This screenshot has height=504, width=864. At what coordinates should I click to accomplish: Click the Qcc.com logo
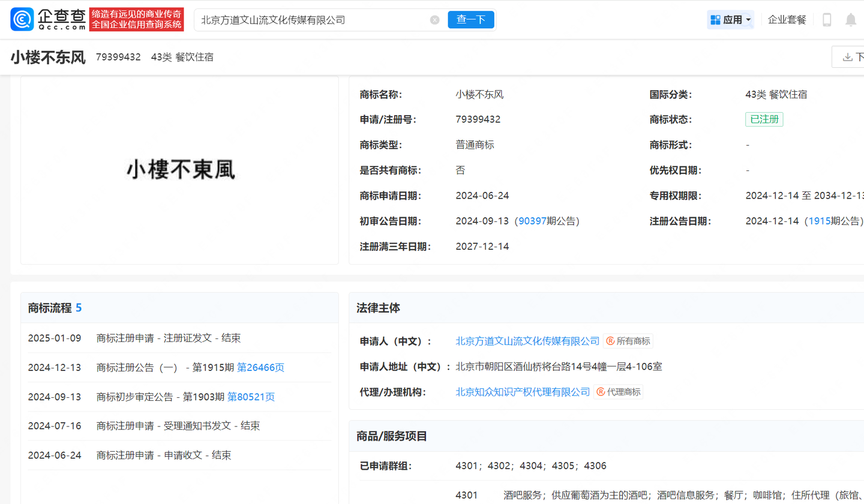point(48,20)
